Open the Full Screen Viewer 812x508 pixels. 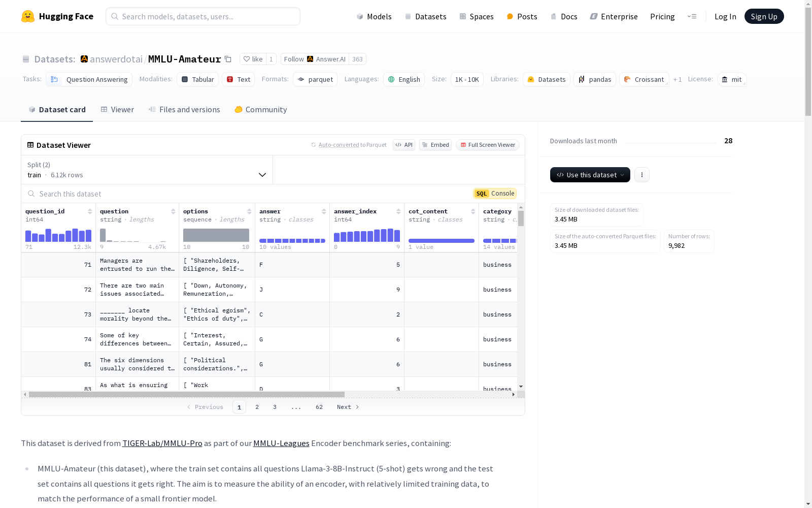pos(487,145)
